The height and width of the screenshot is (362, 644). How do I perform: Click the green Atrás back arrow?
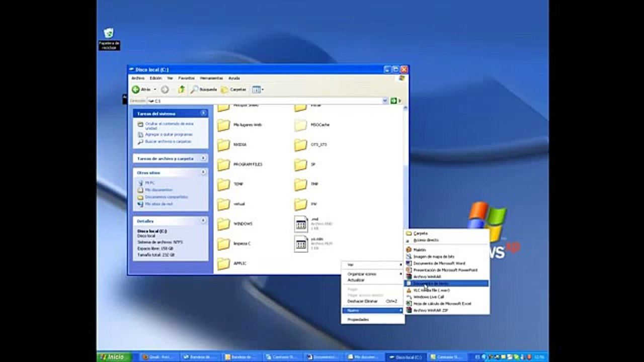[136, 89]
